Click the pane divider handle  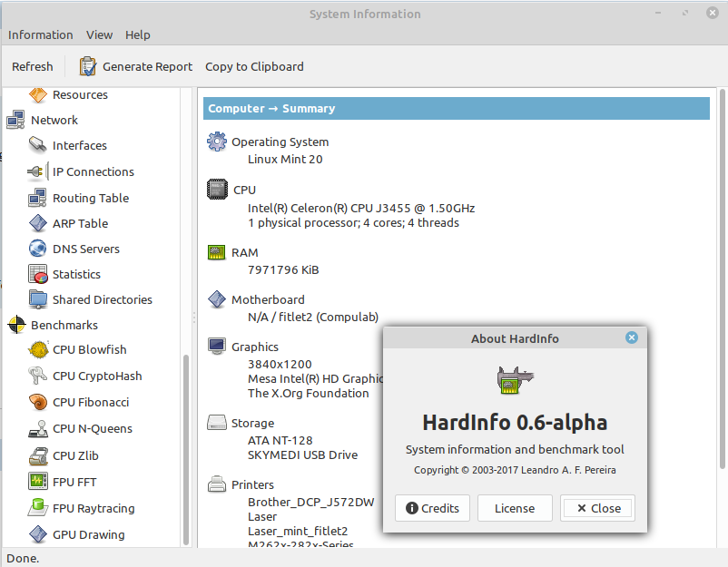(194, 318)
